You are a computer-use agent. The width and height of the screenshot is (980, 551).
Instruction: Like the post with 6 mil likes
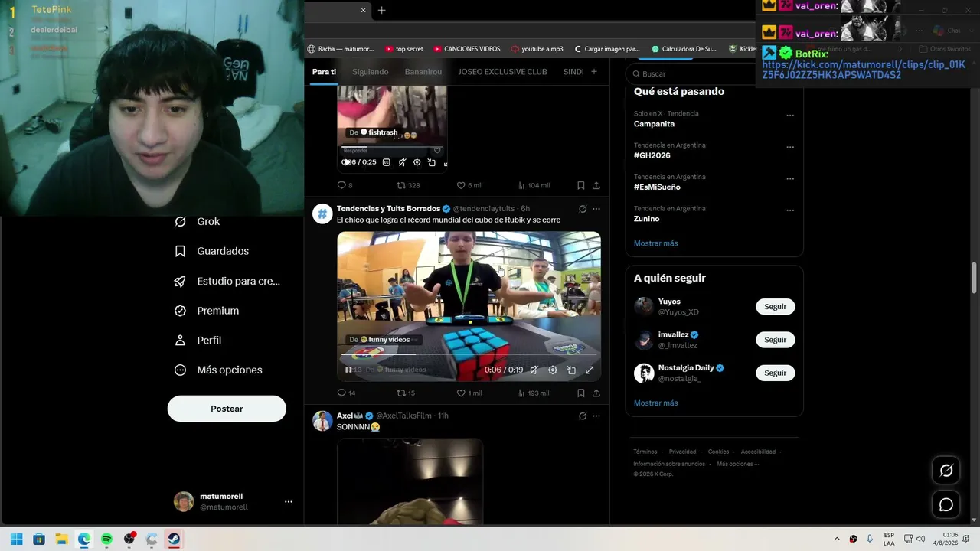[469, 185]
